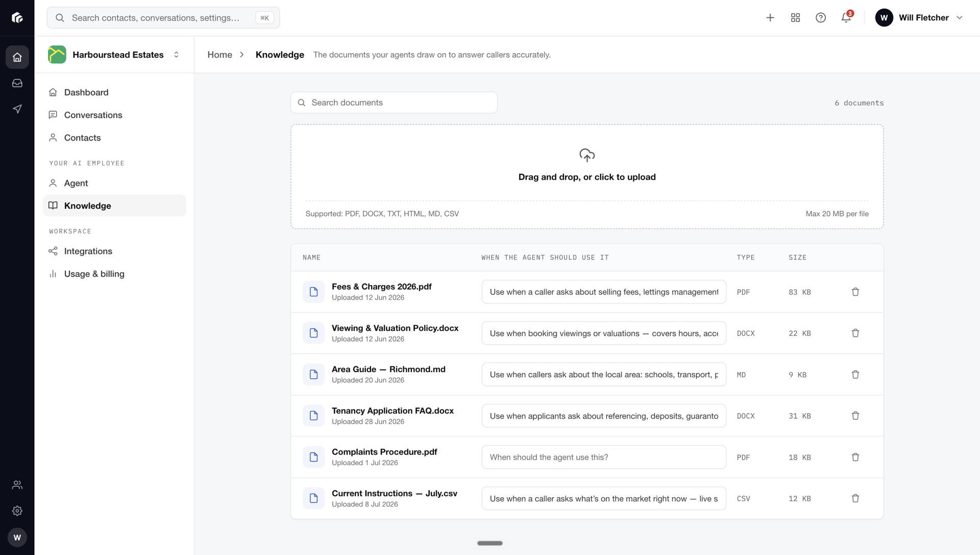This screenshot has height=555, width=980.
Task: Click the TYPE column header
Action: tap(745, 258)
